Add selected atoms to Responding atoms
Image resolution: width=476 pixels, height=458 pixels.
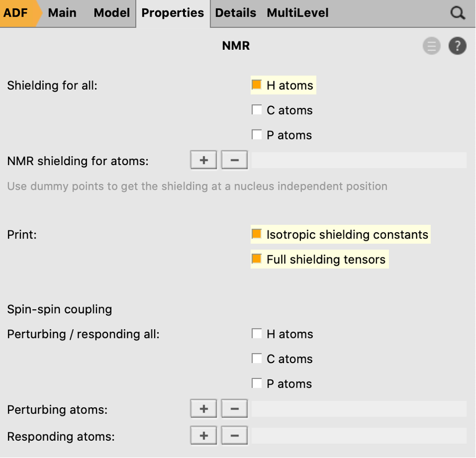(x=203, y=435)
